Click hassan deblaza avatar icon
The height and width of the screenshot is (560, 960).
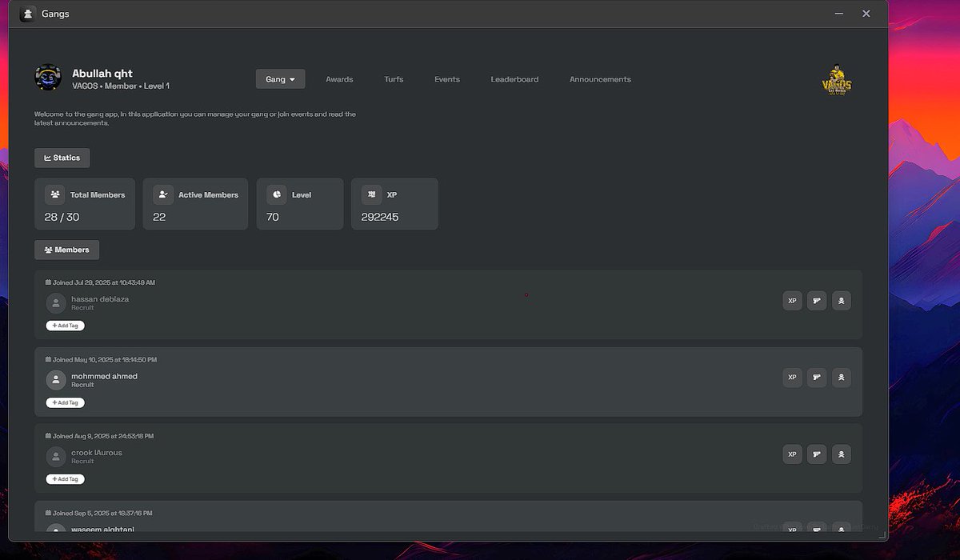pos(56,303)
